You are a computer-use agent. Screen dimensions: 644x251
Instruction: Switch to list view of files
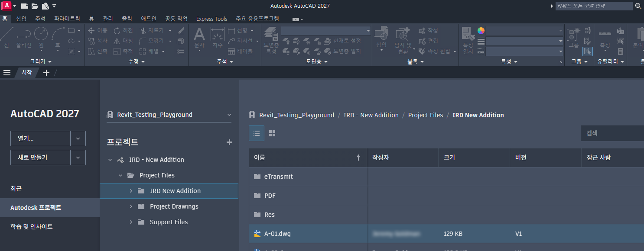[x=256, y=133]
